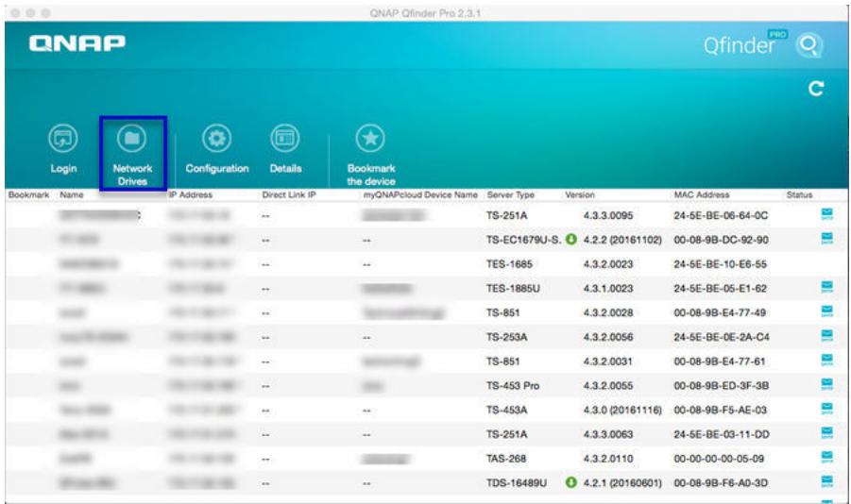This screenshot has width=851, height=504.
Task: Select the TS-253A server type cell
Action: pyautogui.click(x=507, y=337)
